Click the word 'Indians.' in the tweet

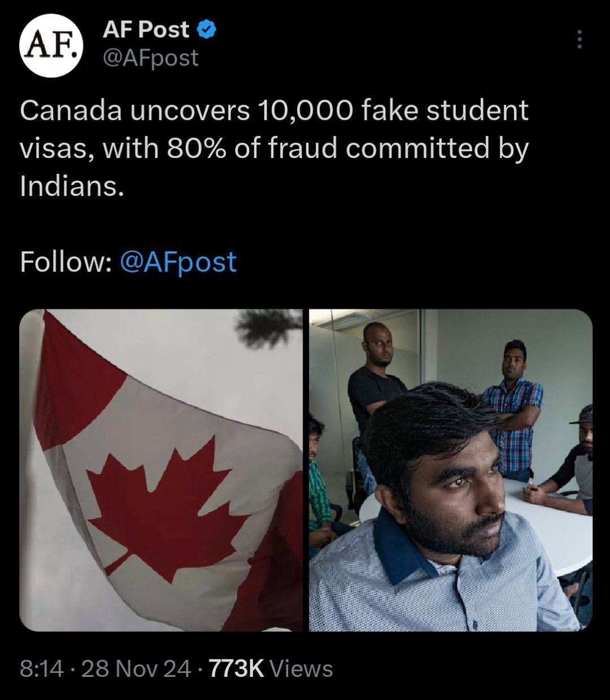[x=71, y=186]
